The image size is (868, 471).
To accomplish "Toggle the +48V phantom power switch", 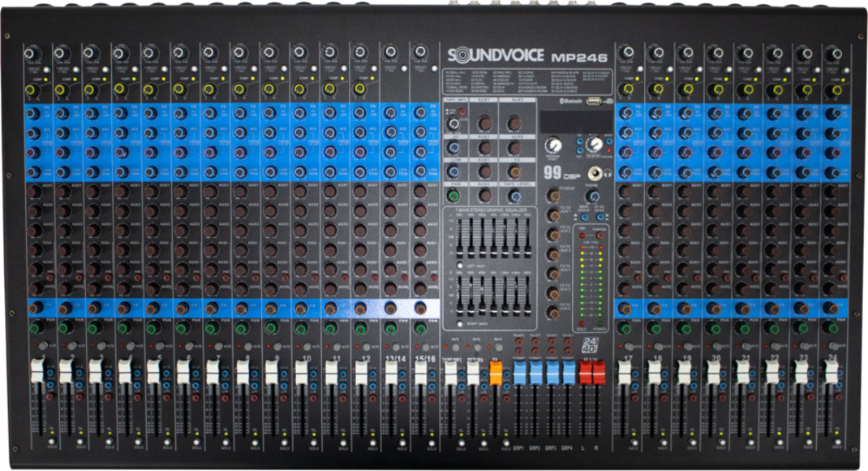I will click(x=600, y=235).
